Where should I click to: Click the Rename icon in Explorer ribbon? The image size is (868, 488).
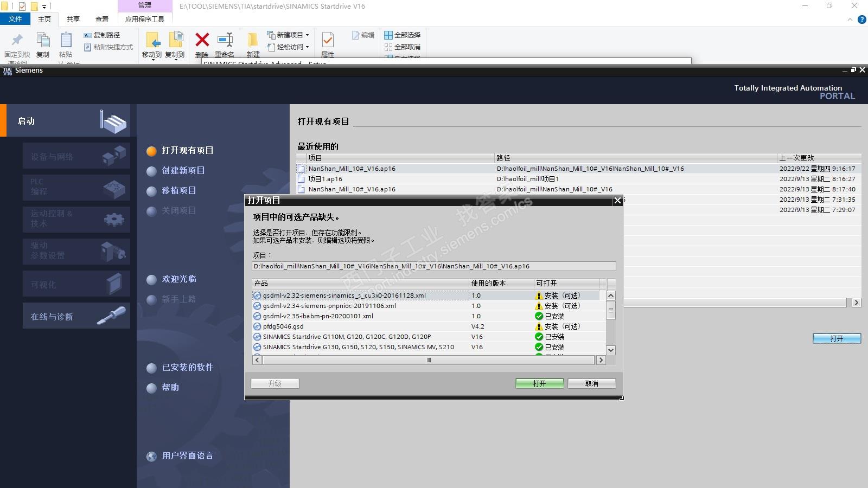click(225, 40)
